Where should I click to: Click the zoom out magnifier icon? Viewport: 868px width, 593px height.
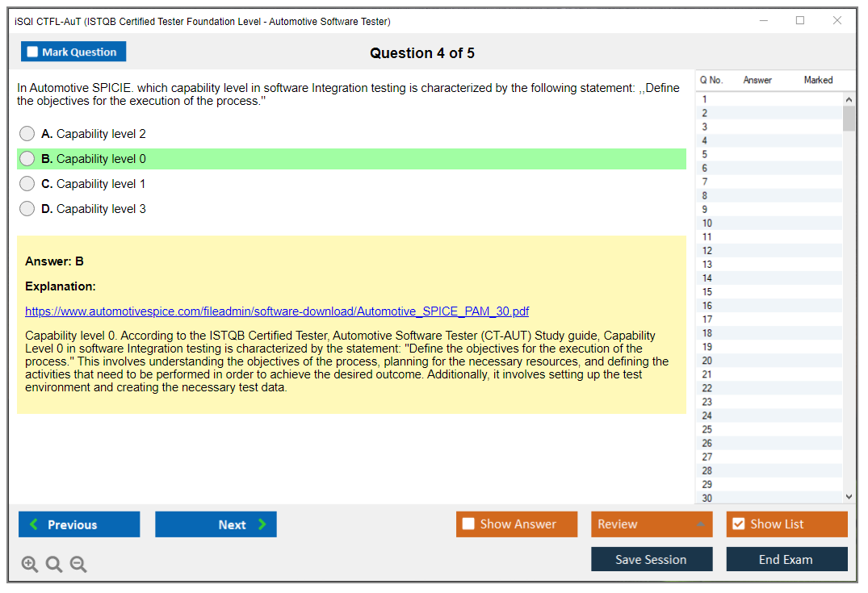pos(78,565)
